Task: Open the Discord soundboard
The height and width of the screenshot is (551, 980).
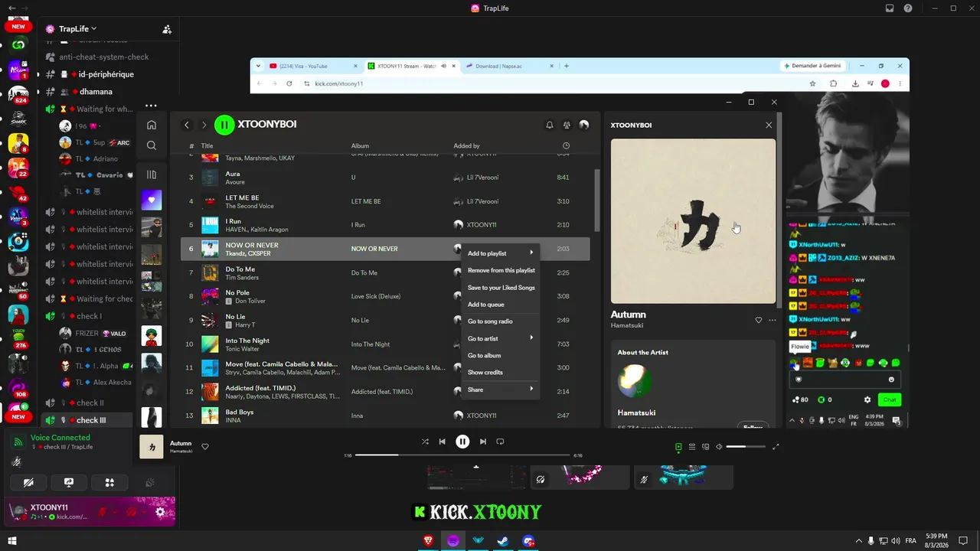Action: [150, 482]
